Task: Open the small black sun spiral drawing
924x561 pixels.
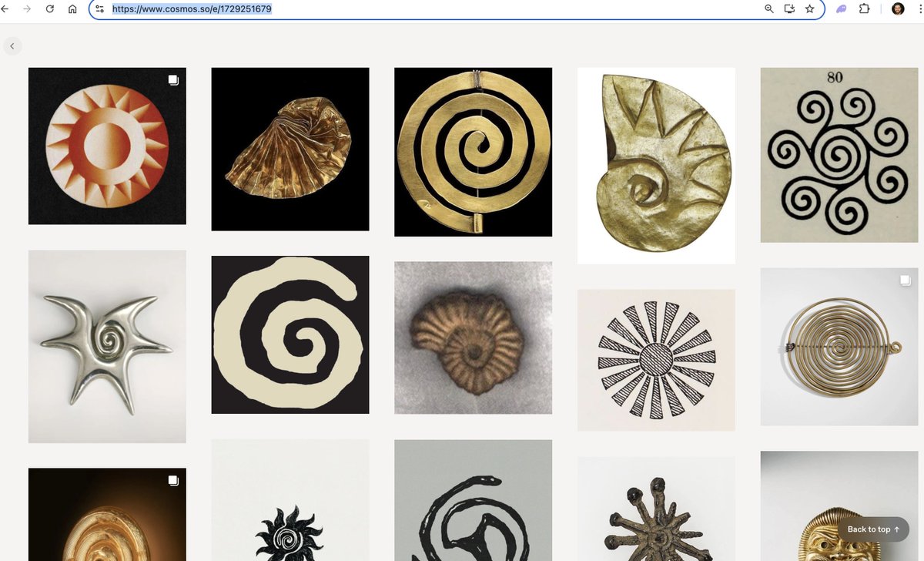Action: pos(290,500)
